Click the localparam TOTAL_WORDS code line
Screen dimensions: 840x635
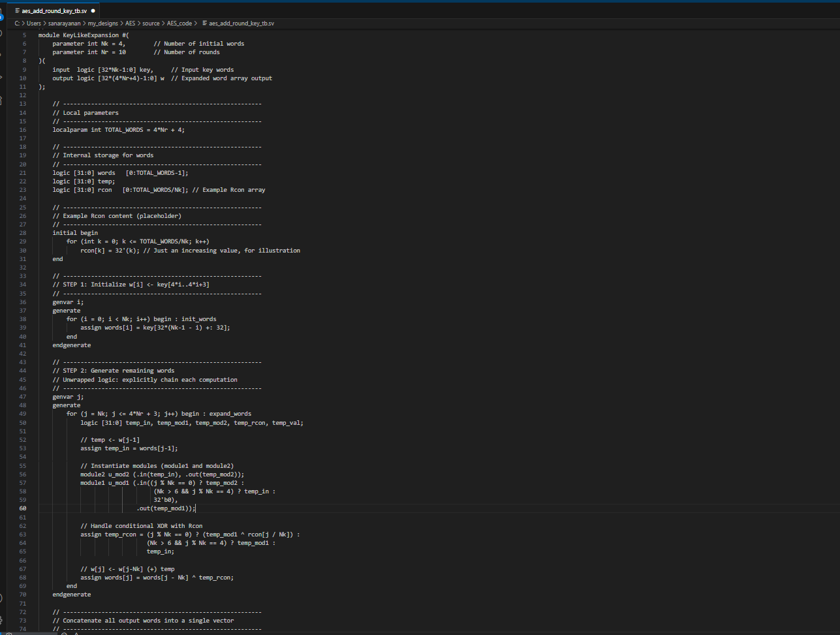[x=118, y=130]
